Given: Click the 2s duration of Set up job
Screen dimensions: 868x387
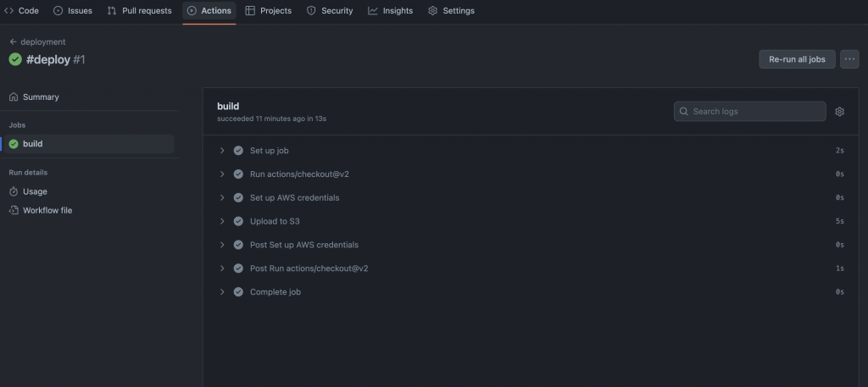Looking at the screenshot, I should [x=840, y=151].
